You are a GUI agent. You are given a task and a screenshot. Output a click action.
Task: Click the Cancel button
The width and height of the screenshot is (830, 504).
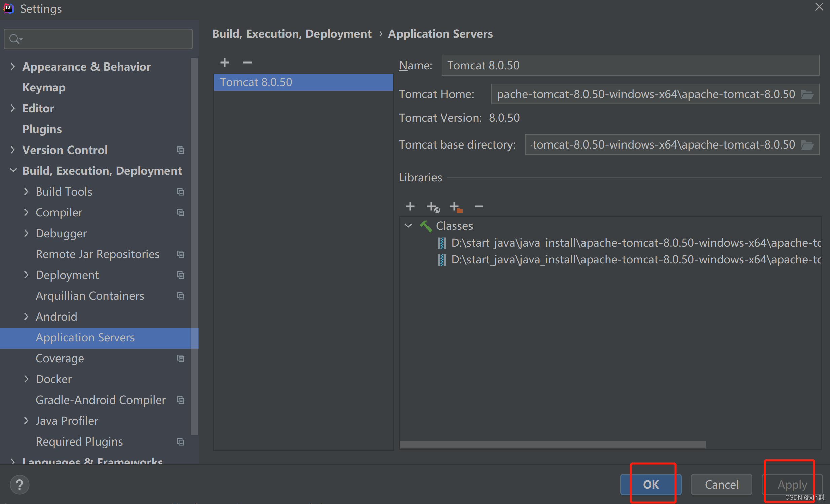[x=721, y=485]
